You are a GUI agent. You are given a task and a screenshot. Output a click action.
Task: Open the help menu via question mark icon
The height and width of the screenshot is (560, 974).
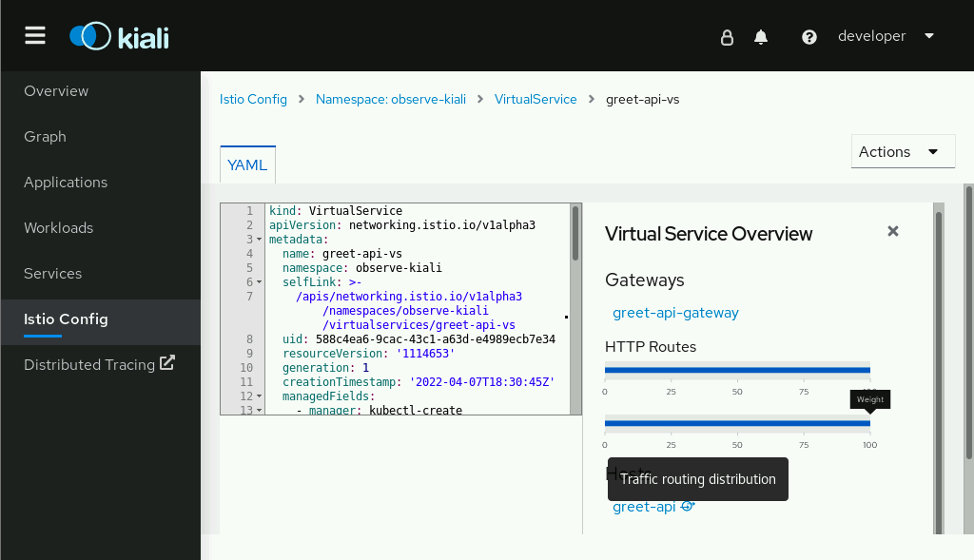click(x=809, y=36)
